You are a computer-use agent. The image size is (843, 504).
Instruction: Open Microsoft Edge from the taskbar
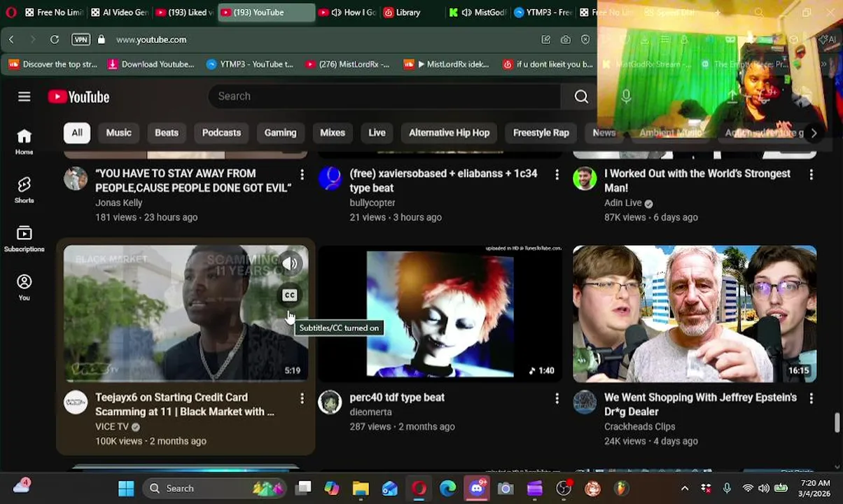tap(447, 489)
